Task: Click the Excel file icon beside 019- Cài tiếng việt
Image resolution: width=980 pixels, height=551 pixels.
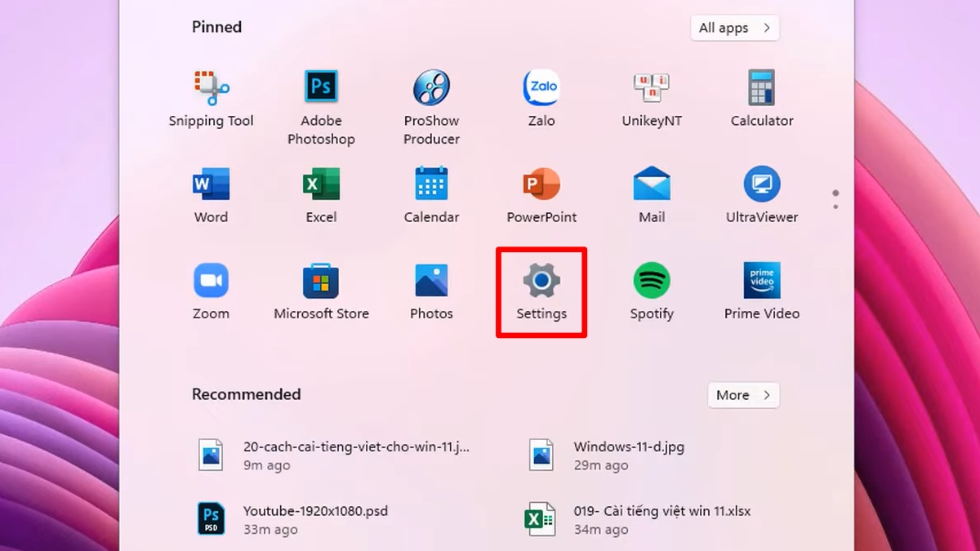Action: (x=541, y=519)
